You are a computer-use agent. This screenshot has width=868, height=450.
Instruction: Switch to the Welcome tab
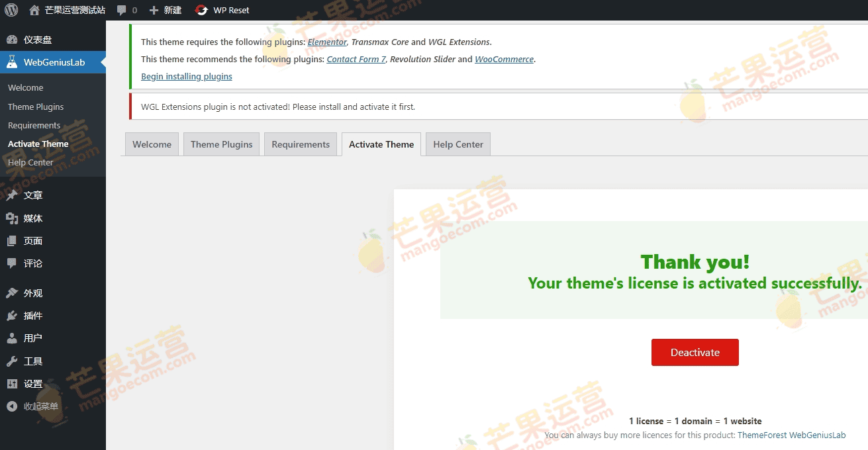152,144
